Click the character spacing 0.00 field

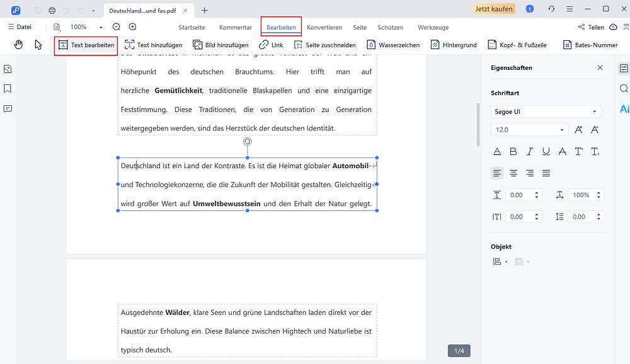[524, 217]
